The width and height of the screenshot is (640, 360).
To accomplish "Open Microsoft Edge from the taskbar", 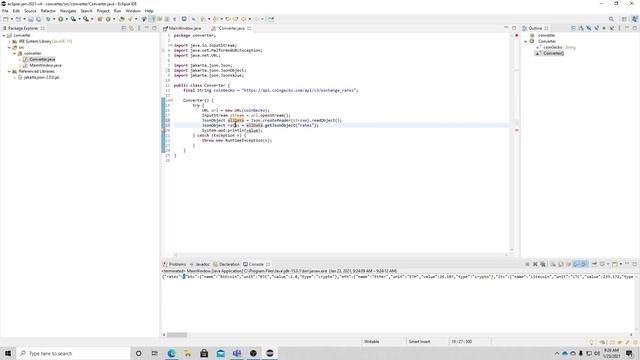I will 171,353.
